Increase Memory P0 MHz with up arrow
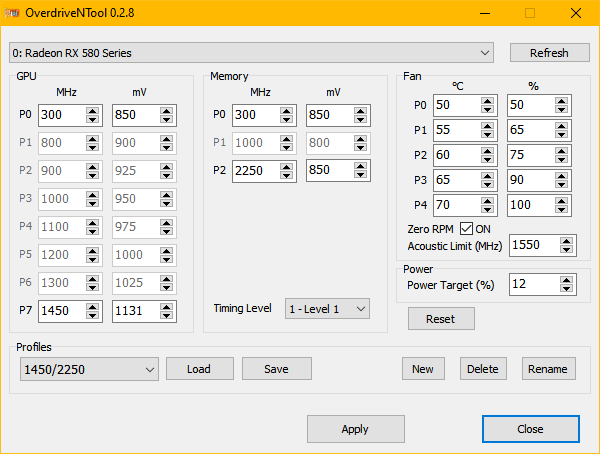The height and width of the screenshot is (454, 600). coord(287,111)
